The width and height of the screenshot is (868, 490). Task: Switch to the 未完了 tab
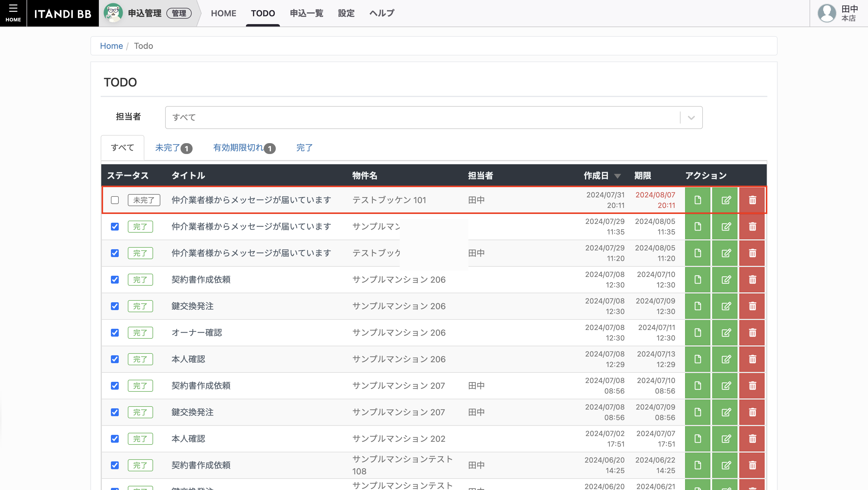(x=174, y=148)
